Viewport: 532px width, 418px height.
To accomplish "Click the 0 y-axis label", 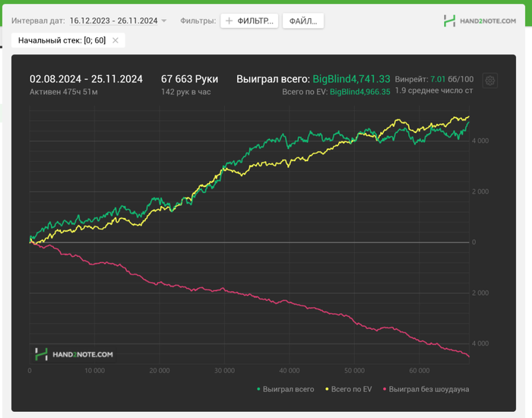I will [x=474, y=242].
